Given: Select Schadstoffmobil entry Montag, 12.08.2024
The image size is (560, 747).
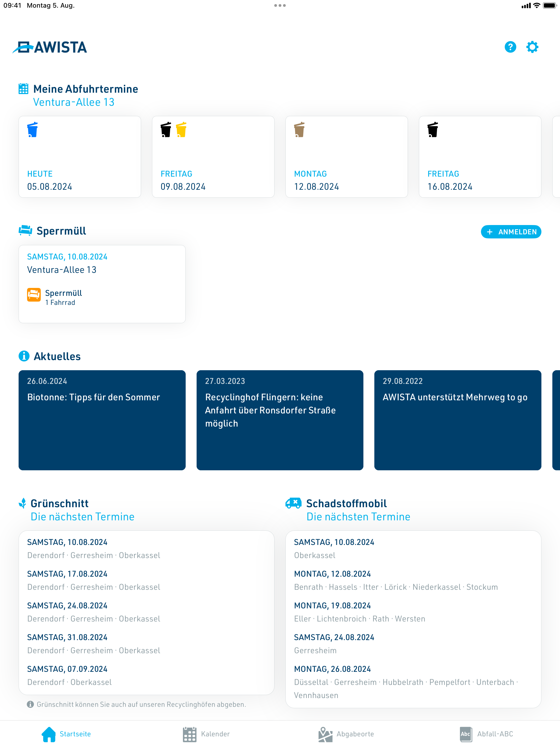Looking at the screenshot, I should coord(413,580).
